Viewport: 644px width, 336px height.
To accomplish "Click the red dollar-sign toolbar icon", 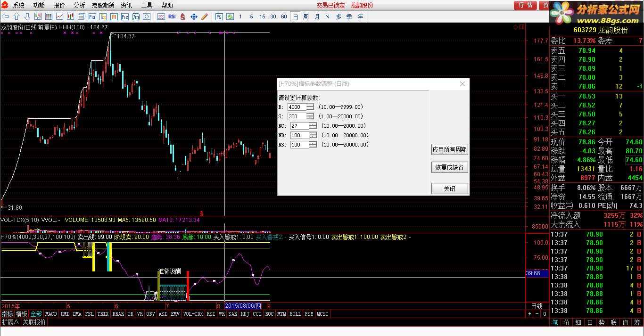I will [183, 16].
